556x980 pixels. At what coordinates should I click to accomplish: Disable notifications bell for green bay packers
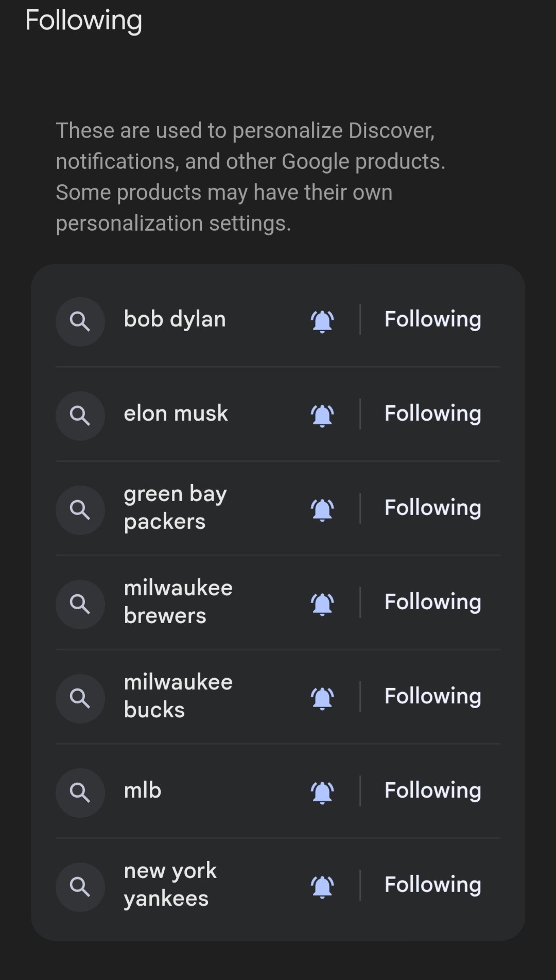coord(323,510)
